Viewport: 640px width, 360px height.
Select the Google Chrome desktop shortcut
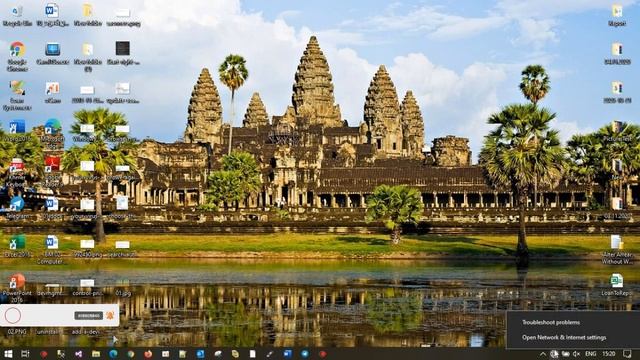pyautogui.click(x=17, y=56)
